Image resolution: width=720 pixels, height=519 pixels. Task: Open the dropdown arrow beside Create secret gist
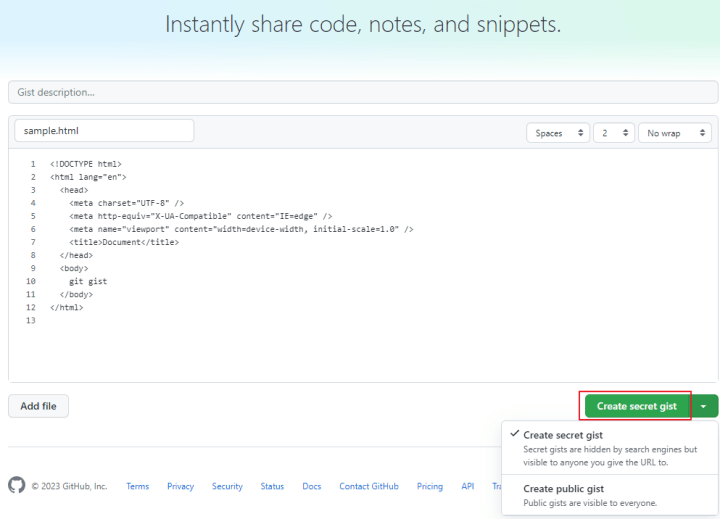tap(703, 406)
